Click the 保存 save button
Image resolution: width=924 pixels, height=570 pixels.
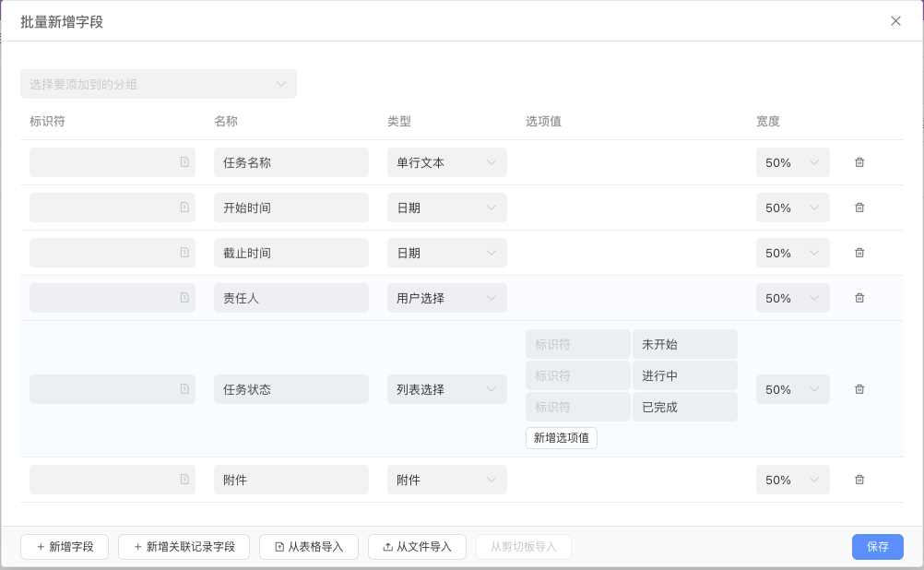coord(877,546)
